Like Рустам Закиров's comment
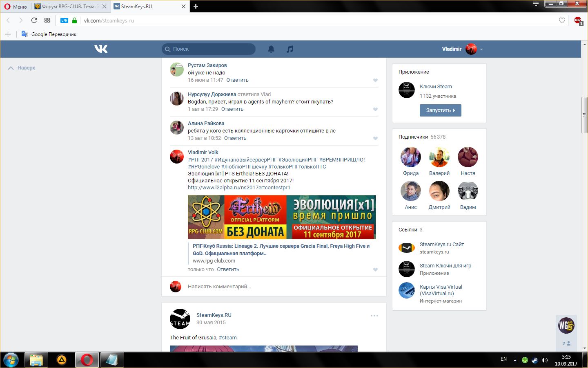The height and width of the screenshot is (368, 588). click(375, 80)
